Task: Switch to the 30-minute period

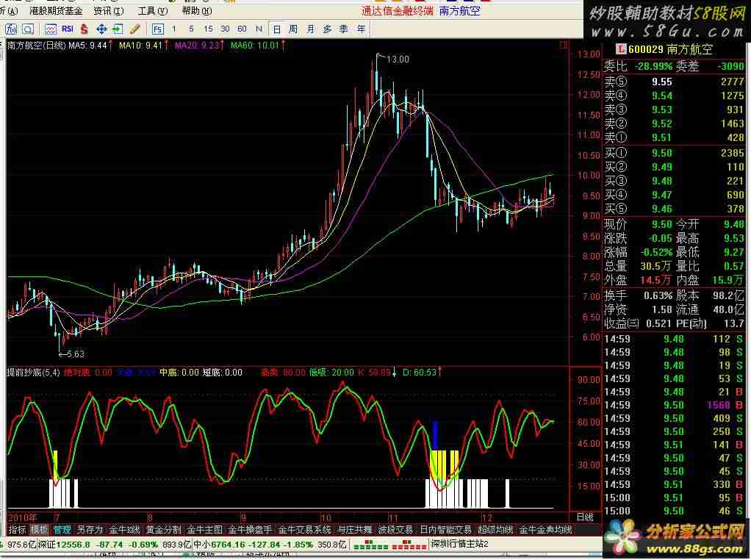Action: click(x=225, y=29)
